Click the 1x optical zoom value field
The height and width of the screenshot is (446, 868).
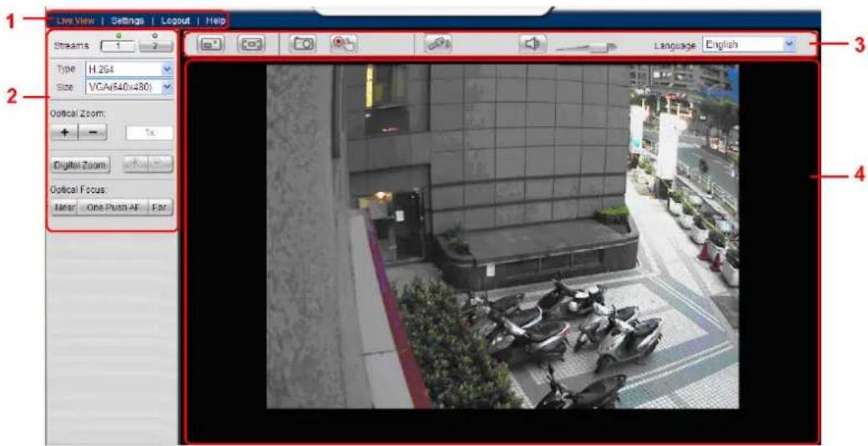click(x=149, y=133)
